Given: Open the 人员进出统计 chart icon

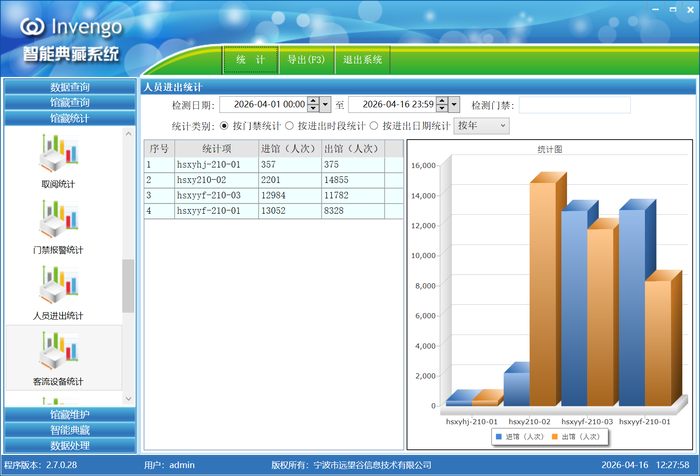Looking at the screenshot, I should (58, 285).
